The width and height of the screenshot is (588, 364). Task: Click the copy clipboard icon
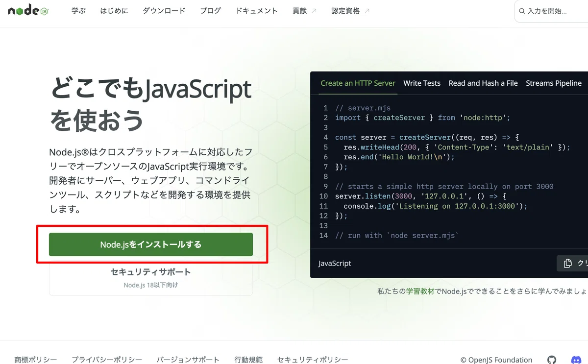(x=567, y=263)
